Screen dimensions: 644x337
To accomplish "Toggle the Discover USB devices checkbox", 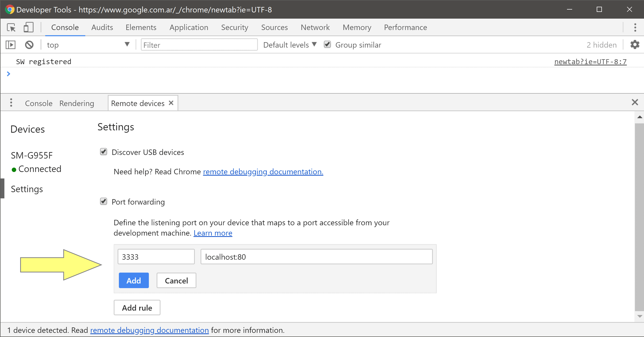I will [x=104, y=152].
